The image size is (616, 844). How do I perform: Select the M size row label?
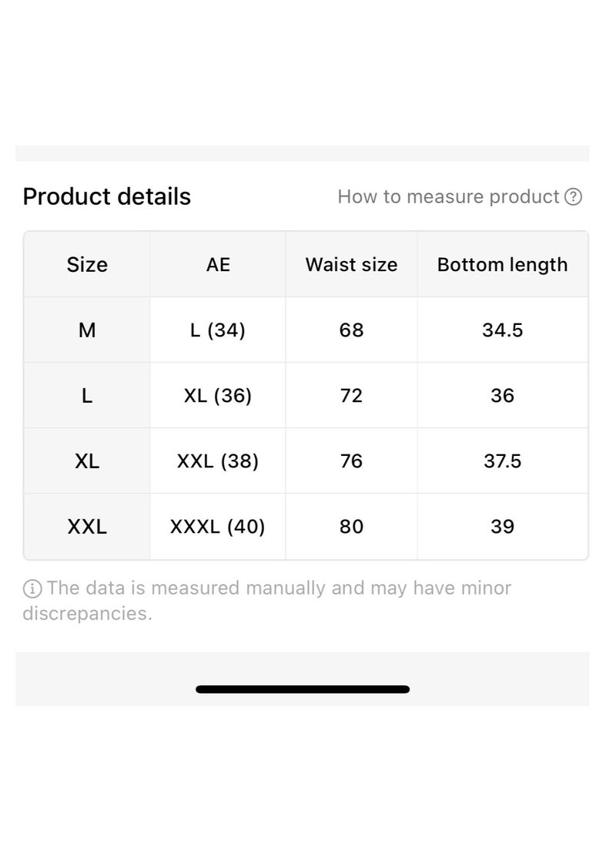click(87, 330)
